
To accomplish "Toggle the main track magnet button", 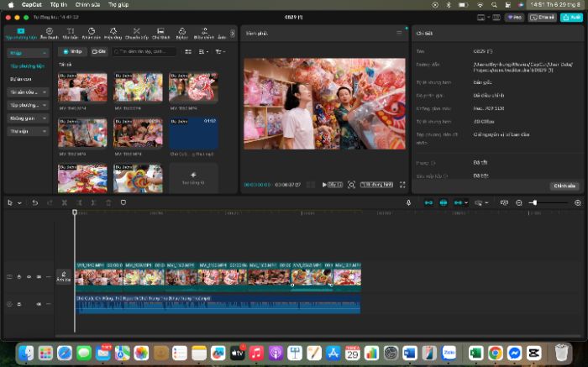I will [x=428, y=202].
